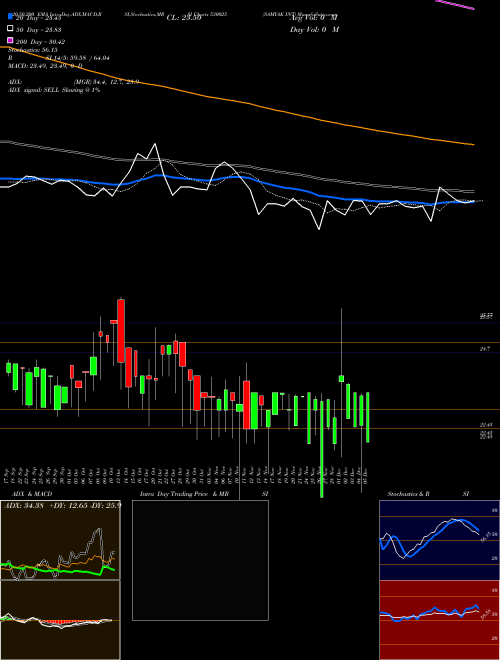
Task: Click the 'ADX signal: SELL' line
Action: click(x=54, y=90)
